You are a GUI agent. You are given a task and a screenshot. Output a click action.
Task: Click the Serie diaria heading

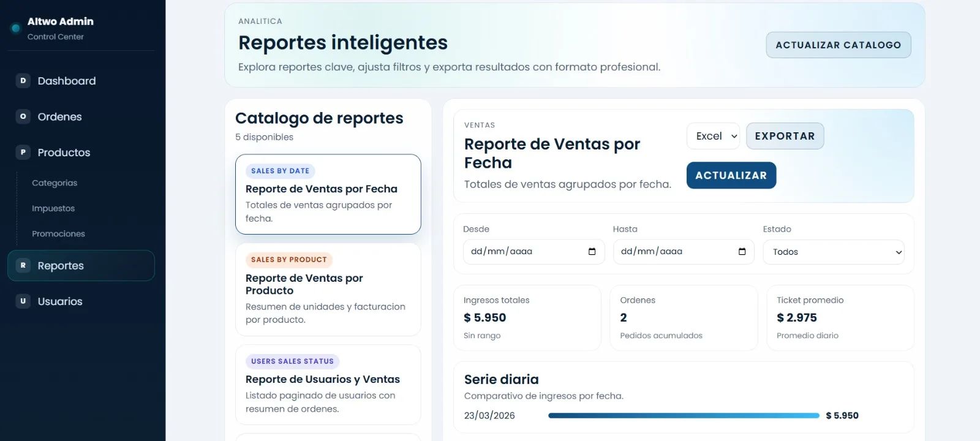pos(501,379)
